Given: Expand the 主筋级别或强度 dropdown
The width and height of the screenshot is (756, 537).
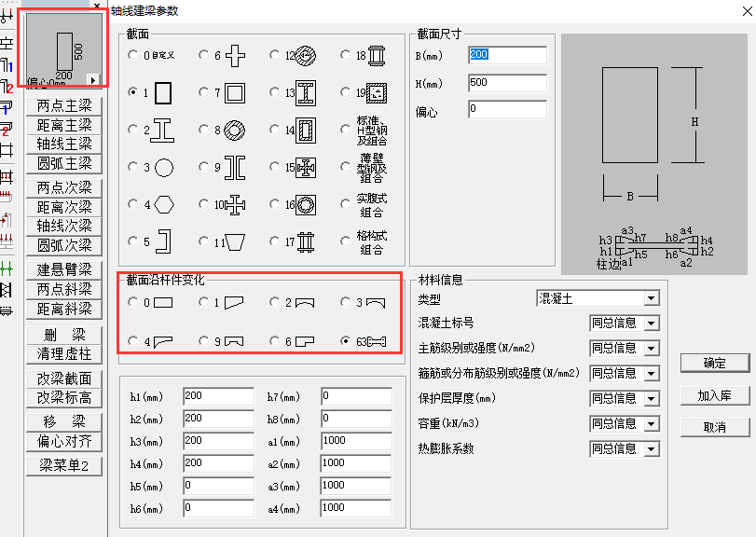Looking at the screenshot, I should [652, 348].
